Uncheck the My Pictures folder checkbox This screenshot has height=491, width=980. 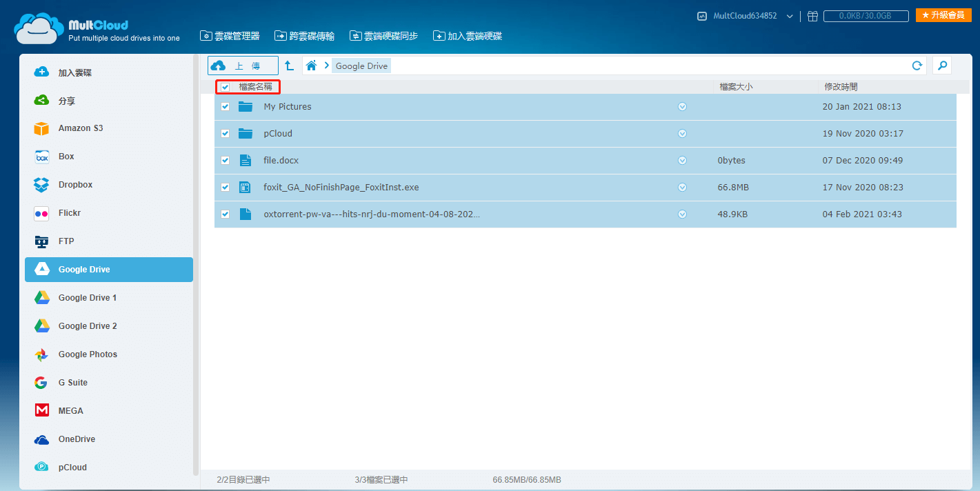(x=226, y=107)
